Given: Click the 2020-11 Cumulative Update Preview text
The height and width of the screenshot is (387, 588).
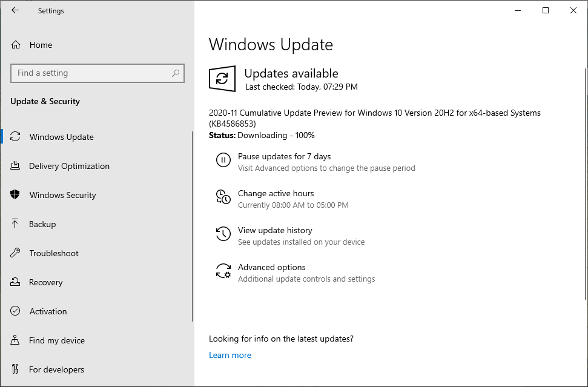Looking at the screenshot, I should 375,118.
